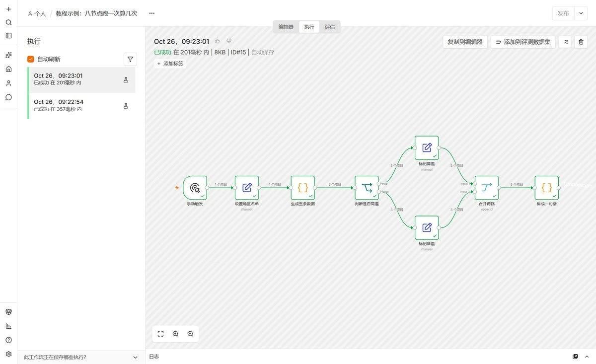The image size is (596, 364).
Task: Open the person icon in left sidebar
Action: 8,83
